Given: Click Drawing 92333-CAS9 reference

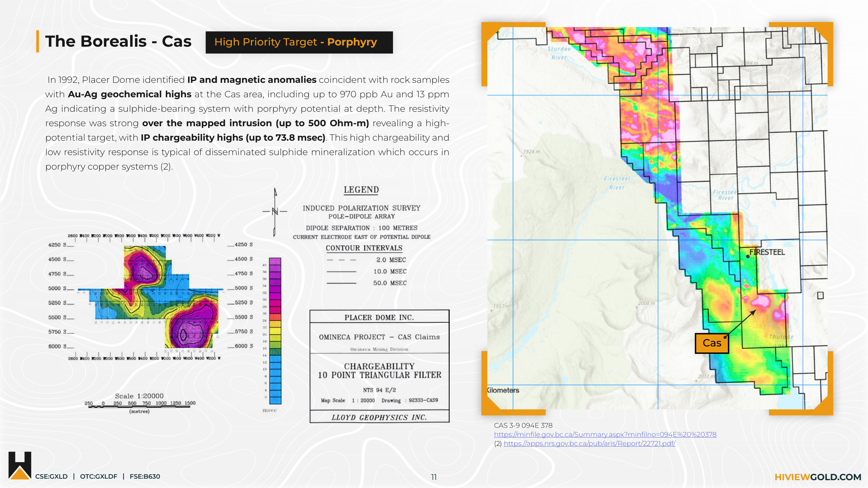Looking at the screenshot, I should coord(410,400).
